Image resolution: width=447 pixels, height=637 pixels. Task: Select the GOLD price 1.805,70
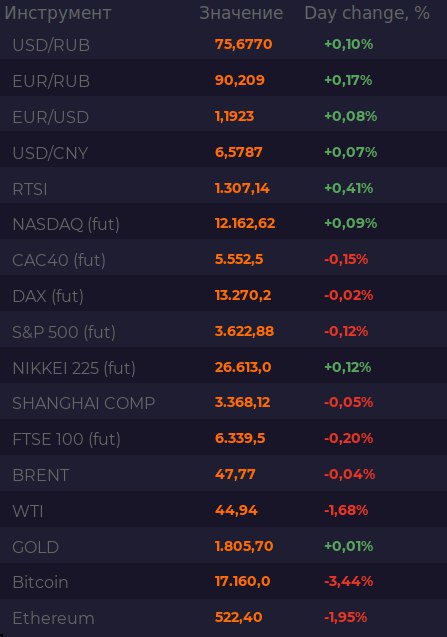pyautogui.click(x=244, y=546)
